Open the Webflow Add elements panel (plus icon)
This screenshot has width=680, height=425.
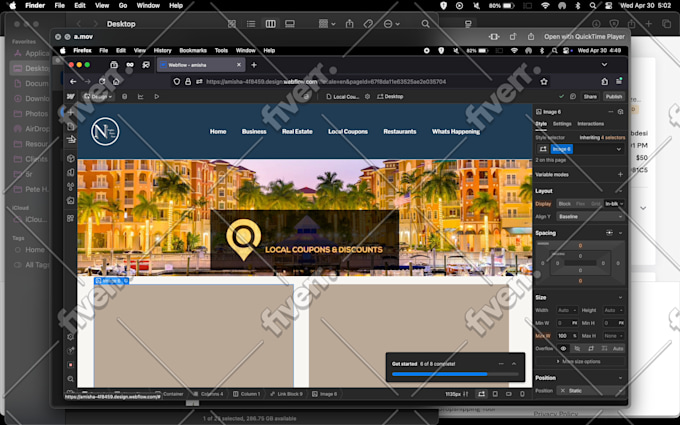coord(71,112)
